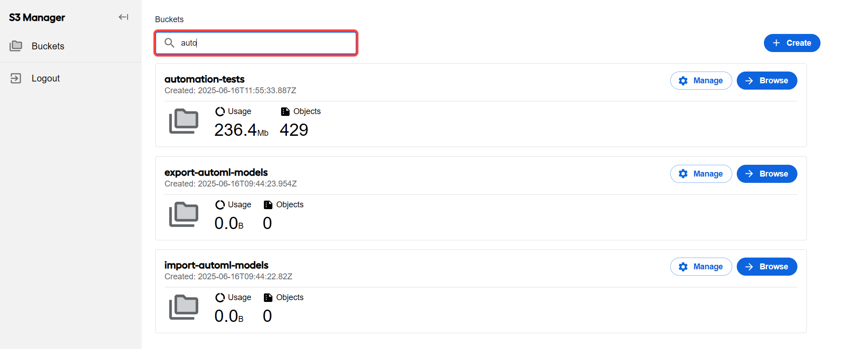Click the export-automl-models bucket folder icon
This screenshot has width=868, height=349.
[184, 214]
